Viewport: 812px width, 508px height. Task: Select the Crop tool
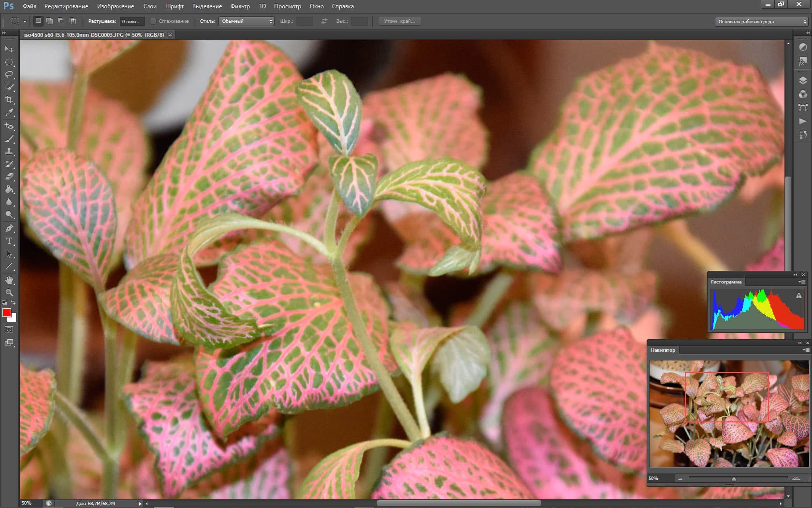(x=9, y=100)
